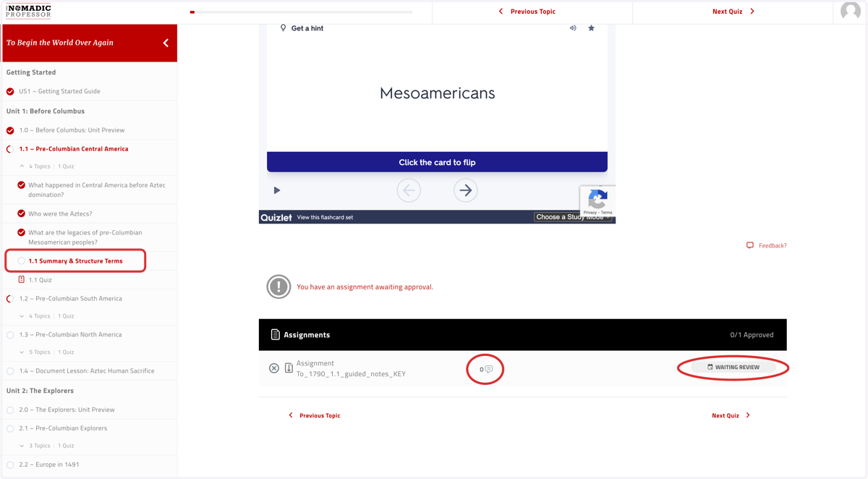Click bottom Previous Topic left chevron
The height and width of the screenshot is (479, 868).
(291, 415)
